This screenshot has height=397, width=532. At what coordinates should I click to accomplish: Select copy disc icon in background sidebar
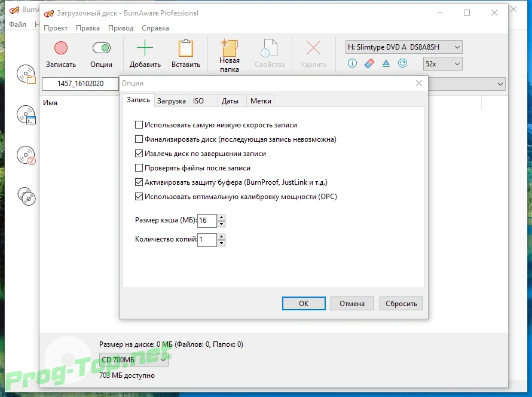pos(26,196)
